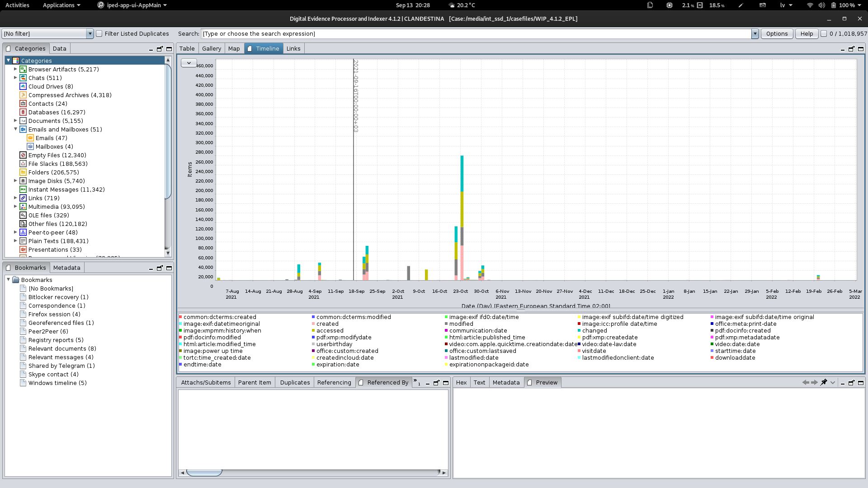Click the pin icon in Preview panel
The height and width of the screenshot is (488, 868).
pos(824,382)
